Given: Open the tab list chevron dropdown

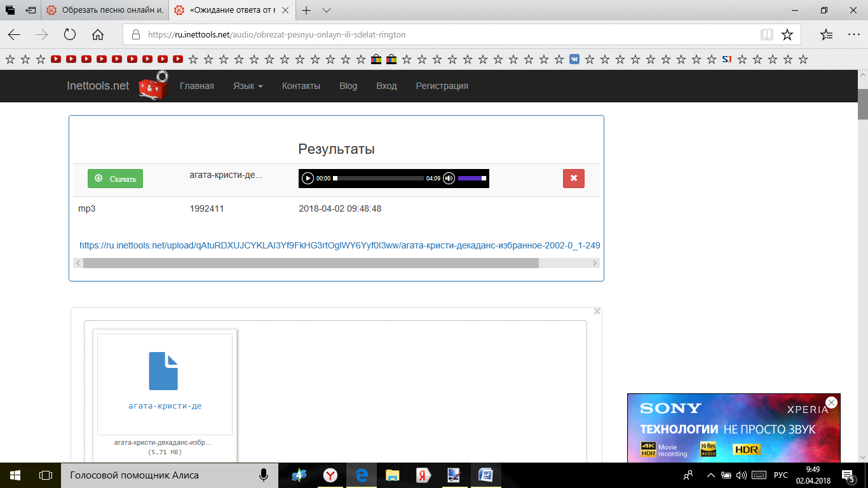Looking at the screenshot, I should 327,11.
